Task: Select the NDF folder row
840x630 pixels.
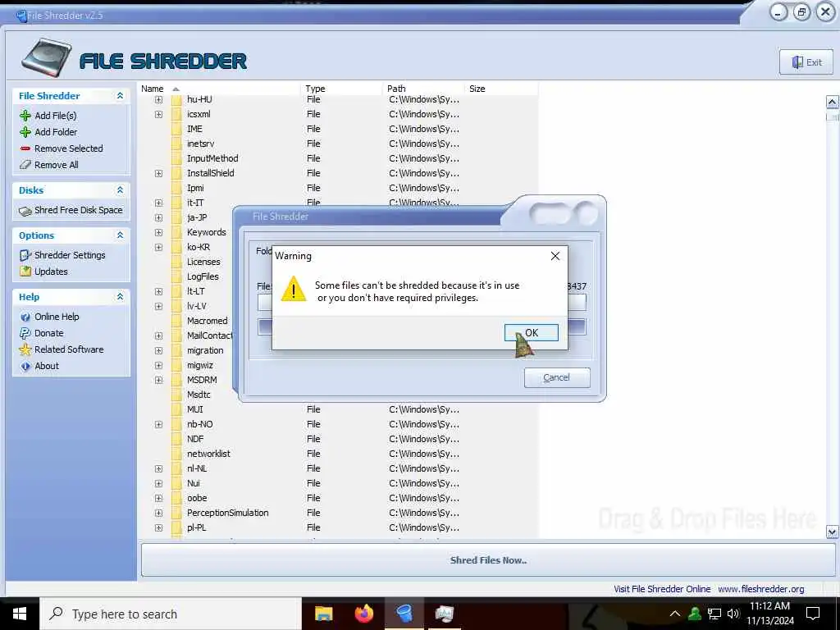Action: coord(337,440)
